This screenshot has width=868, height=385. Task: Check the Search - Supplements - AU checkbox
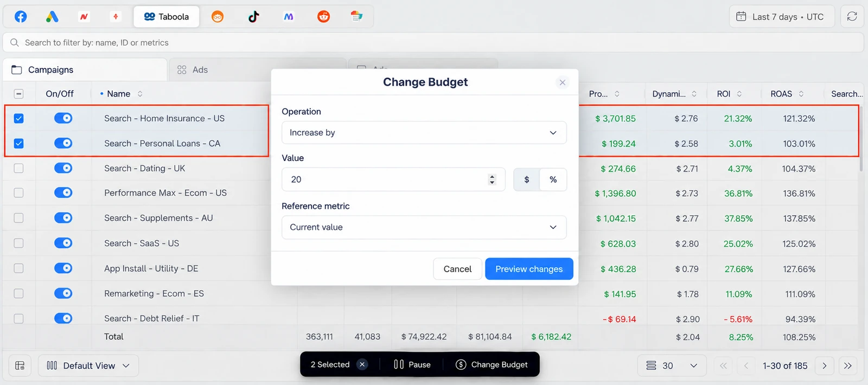pos(18,218)
